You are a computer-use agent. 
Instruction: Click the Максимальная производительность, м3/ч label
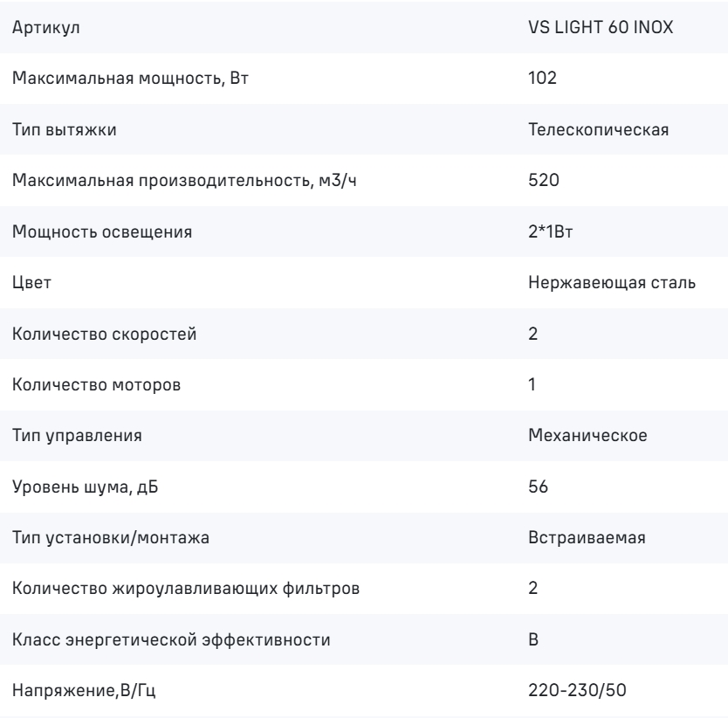184,180
